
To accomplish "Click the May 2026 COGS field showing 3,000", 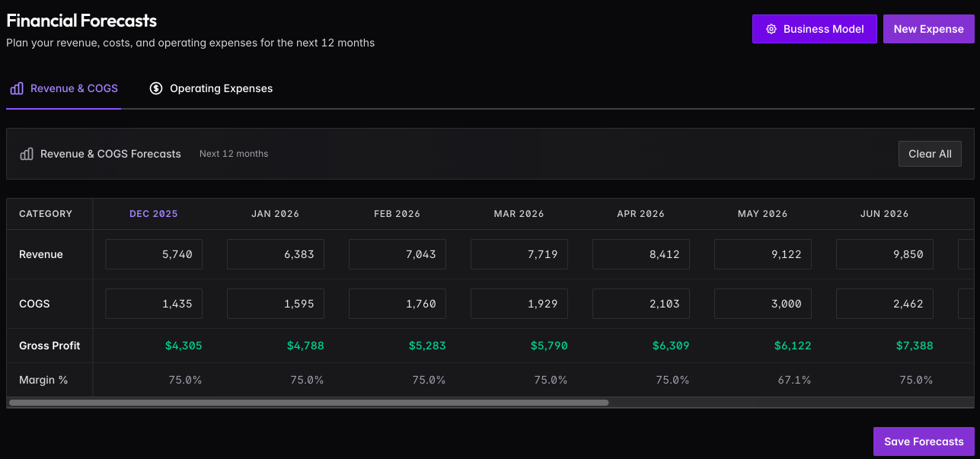I will (763, 304).
